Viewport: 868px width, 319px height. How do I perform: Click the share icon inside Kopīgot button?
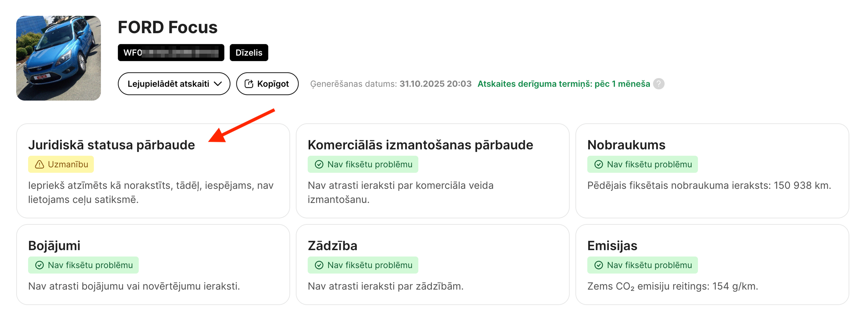point(249,84)
